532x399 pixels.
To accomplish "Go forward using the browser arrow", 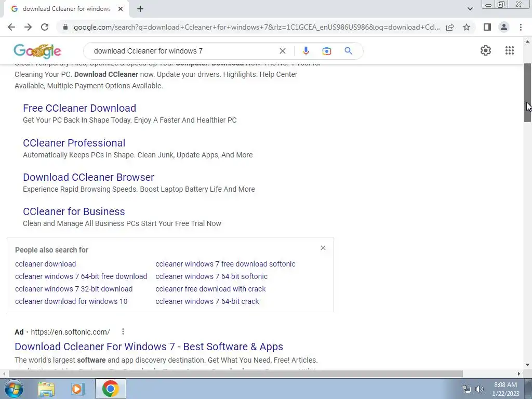I will 28,27.
